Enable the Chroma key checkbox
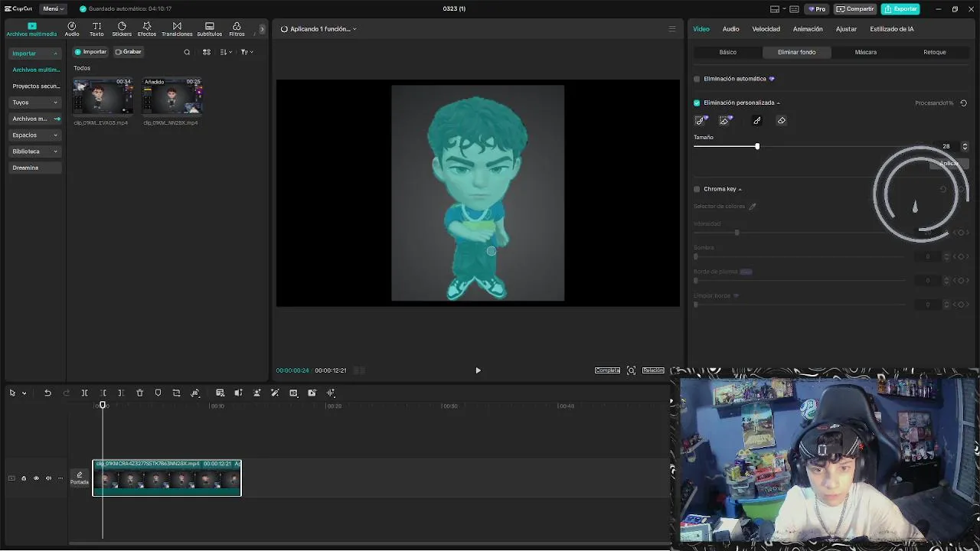The height and width of the screenshot is (551, 980). pyautogui.click(x=697, y=189)
